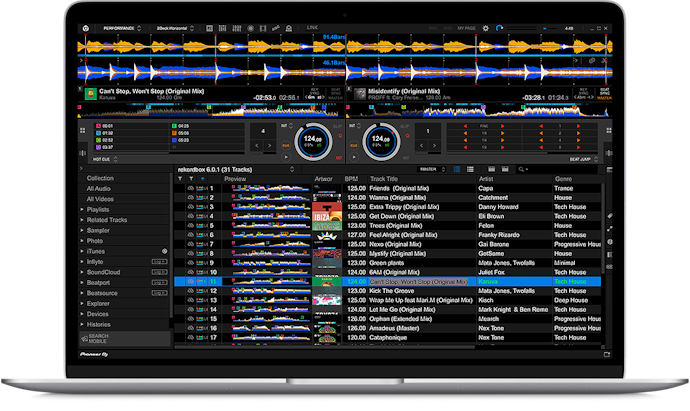Click the rekordbox logo icon at top-left
690x411 pixels.
point(86,28)
